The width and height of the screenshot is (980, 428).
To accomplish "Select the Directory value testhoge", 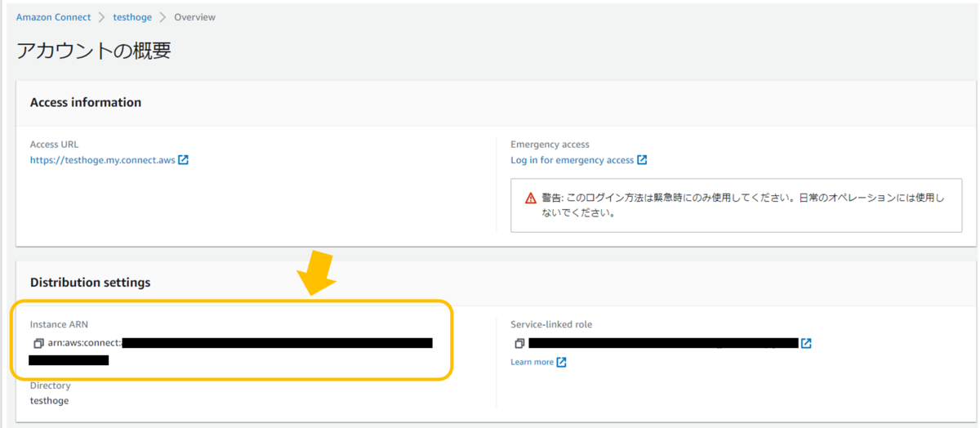I will [x=49, y=401].
